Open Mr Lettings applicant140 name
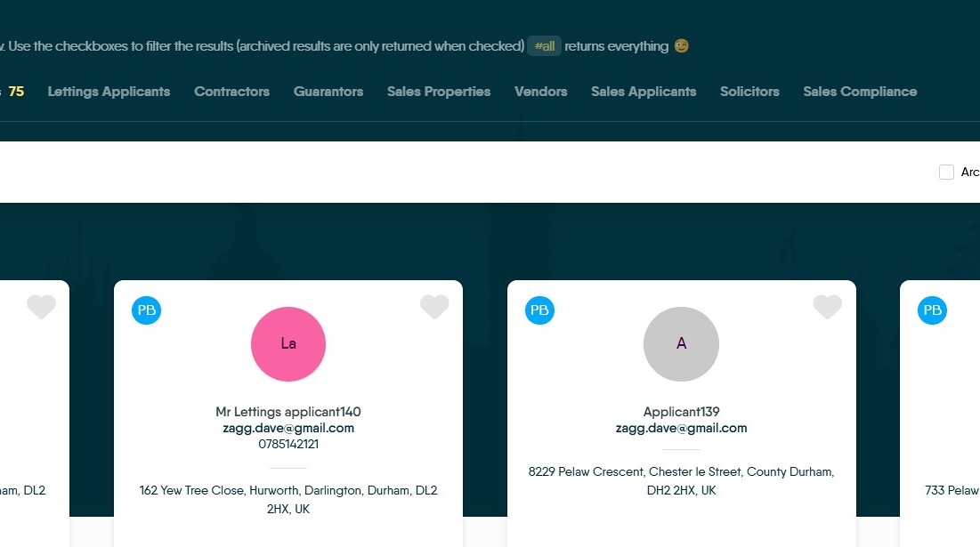This screenshot has height=547, width=980. (x=288, y=412)
